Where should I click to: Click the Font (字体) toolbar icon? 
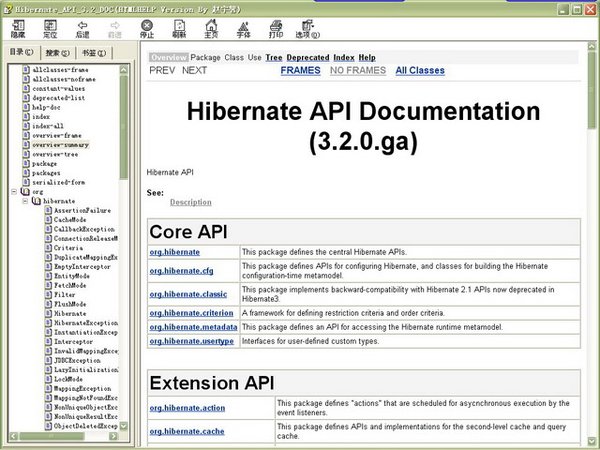[x=244, y=25]
